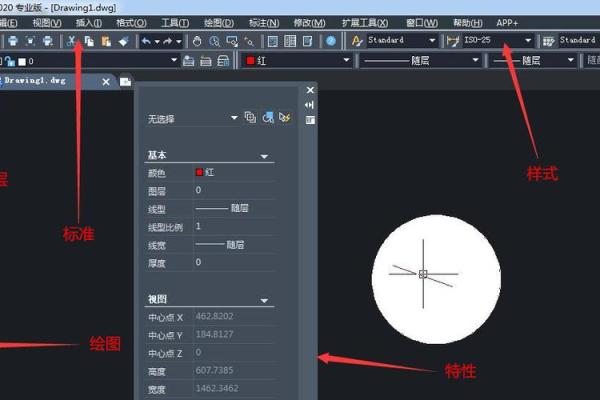Open the 格式(O) menu
Image resolution: width=600 pixels, height=400 pixels.
132,23
